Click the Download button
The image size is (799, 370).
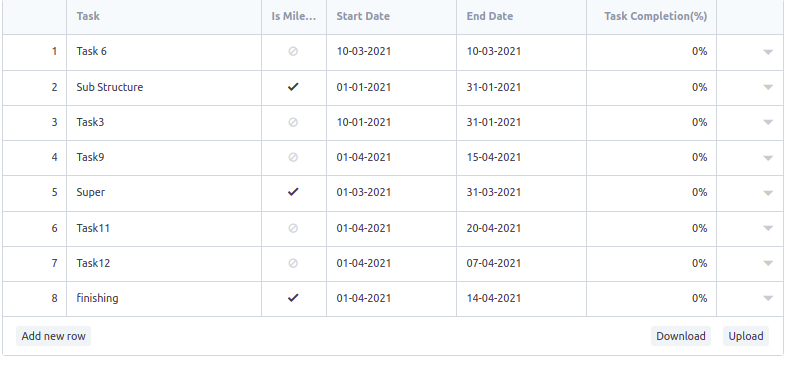pyautogui.click(x=681, y=336)
